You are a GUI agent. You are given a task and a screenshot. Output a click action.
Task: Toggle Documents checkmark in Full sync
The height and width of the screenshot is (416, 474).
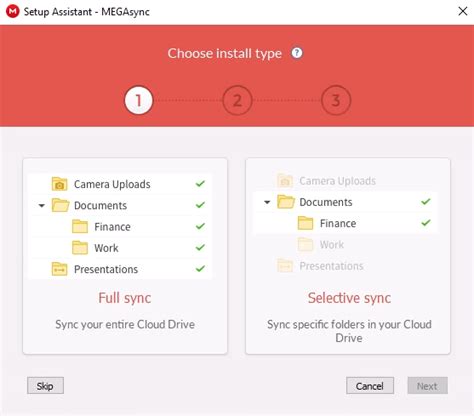pos(200,205)
